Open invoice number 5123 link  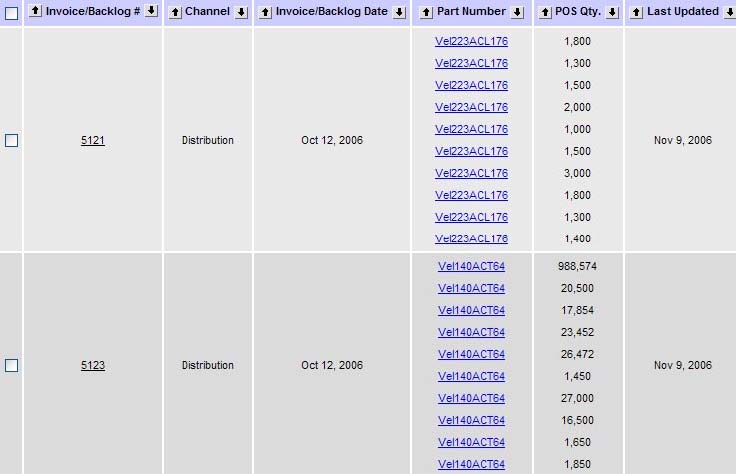[93, 366]
